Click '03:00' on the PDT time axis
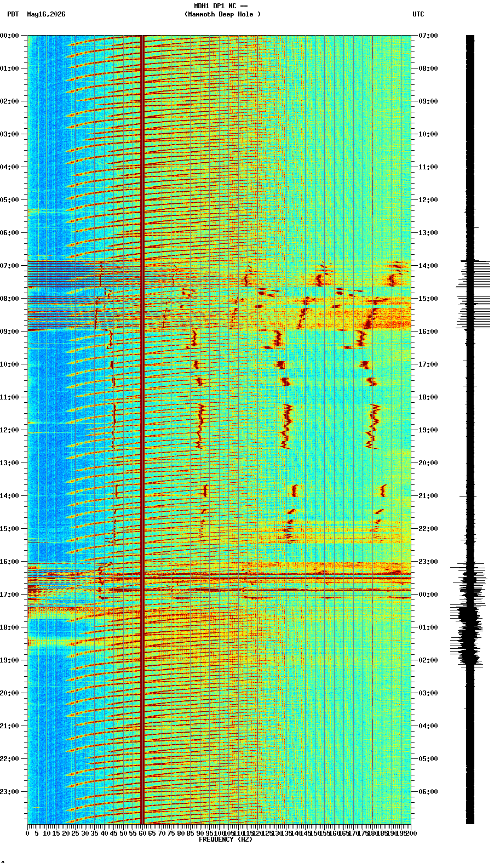494x868 pixels. point(9,134)
